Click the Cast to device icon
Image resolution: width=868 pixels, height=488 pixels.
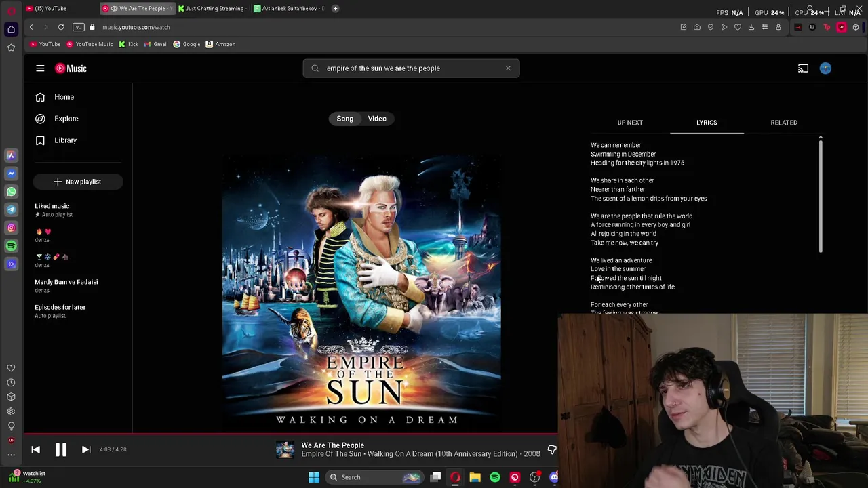pos(803,68)
